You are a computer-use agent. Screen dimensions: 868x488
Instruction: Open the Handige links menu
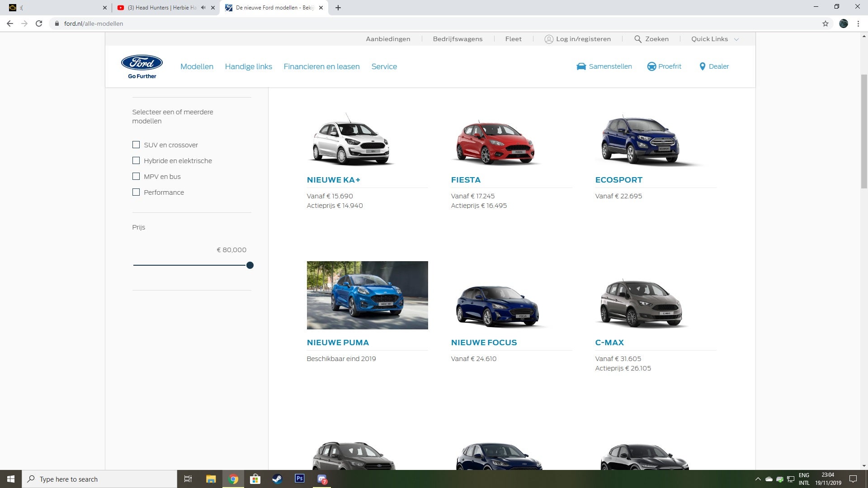tap(249, 66)
